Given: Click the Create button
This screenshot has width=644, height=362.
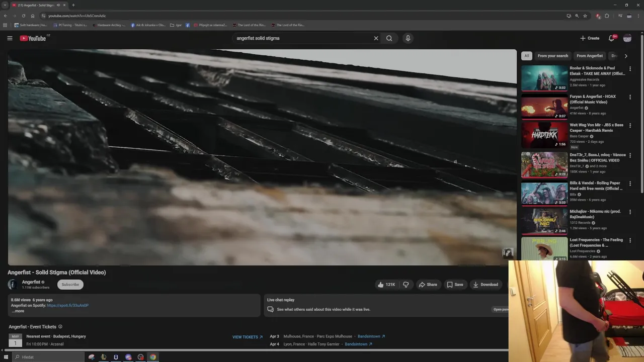Looking at the screenshot, I should point(590,38).
